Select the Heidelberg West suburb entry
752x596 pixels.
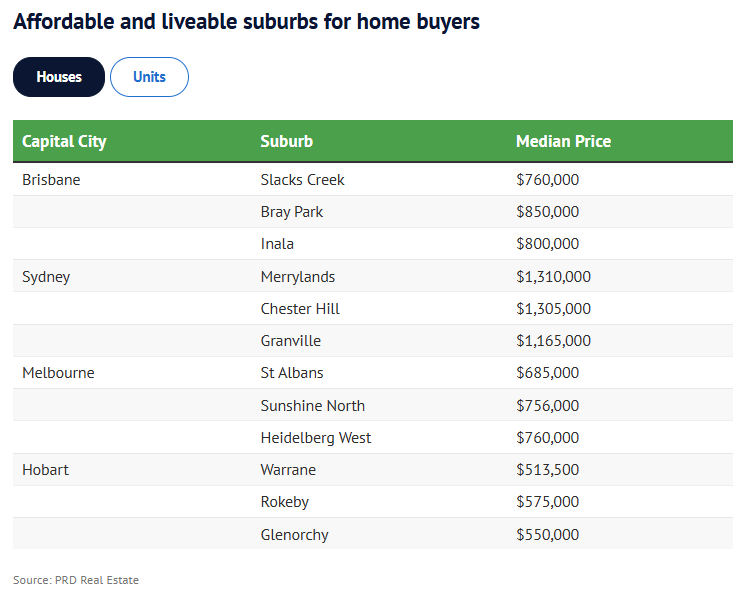point(316,438)
